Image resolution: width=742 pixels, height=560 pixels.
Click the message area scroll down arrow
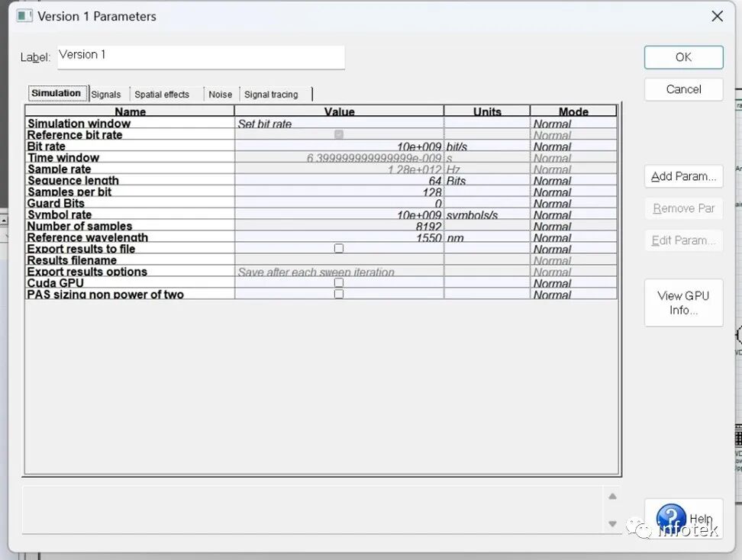pyautogui.click(x=612, y=524)
